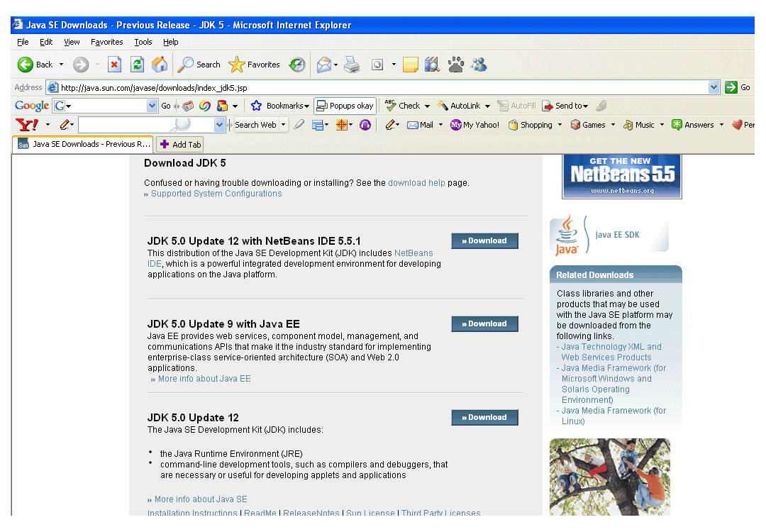766x532 pixels.
Task: Click the green Back arrow button
Action: pos(26,65)
